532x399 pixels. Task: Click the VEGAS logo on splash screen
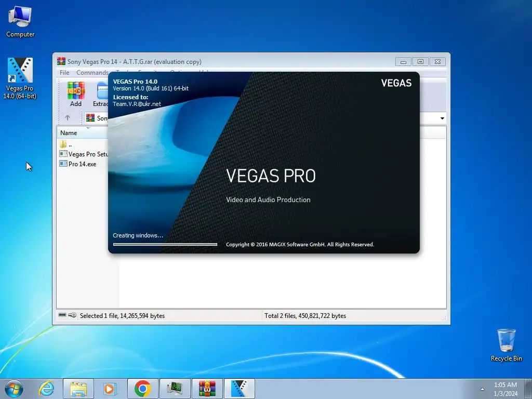(x=396, y=83)
